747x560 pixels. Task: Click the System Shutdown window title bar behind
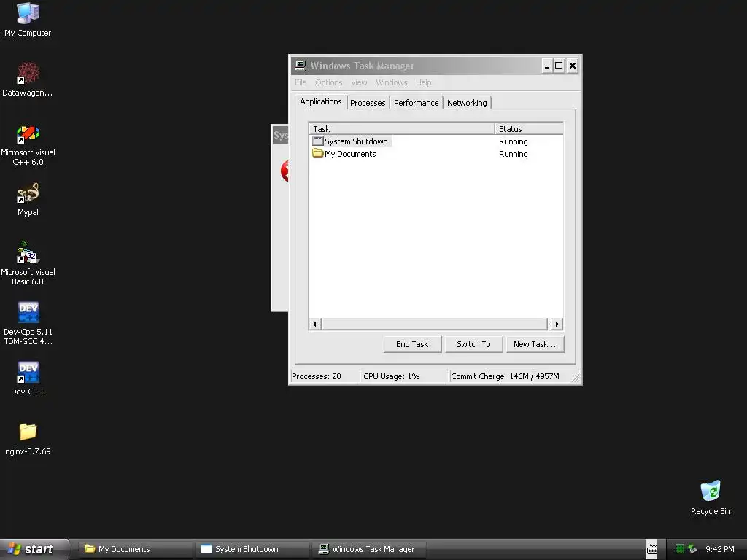(x=280, y=135)
